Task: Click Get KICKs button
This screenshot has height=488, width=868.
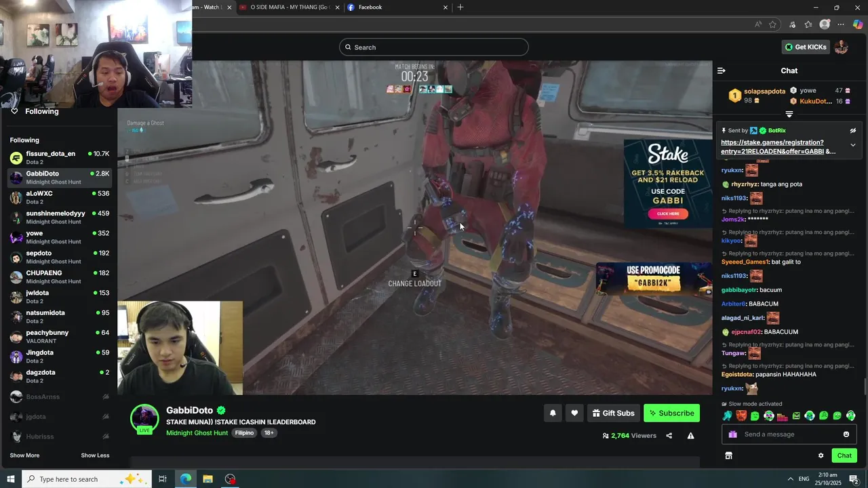Action: [806, 47]
